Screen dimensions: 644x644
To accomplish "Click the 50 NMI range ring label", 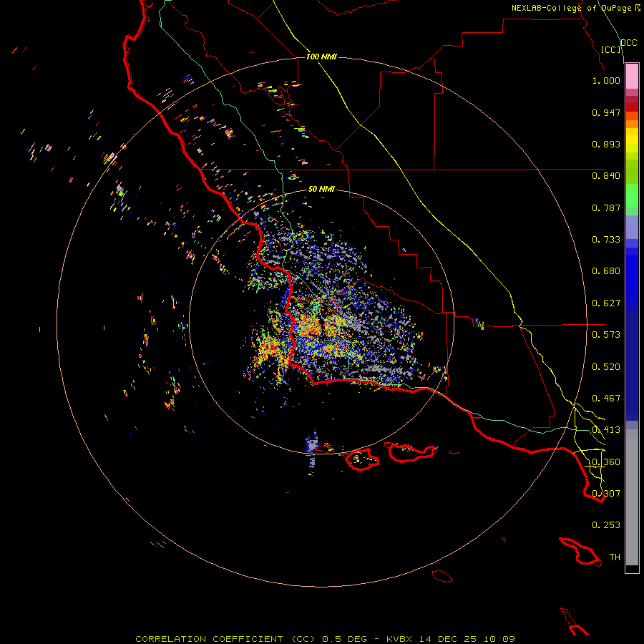I will click(x=321, y=189).
